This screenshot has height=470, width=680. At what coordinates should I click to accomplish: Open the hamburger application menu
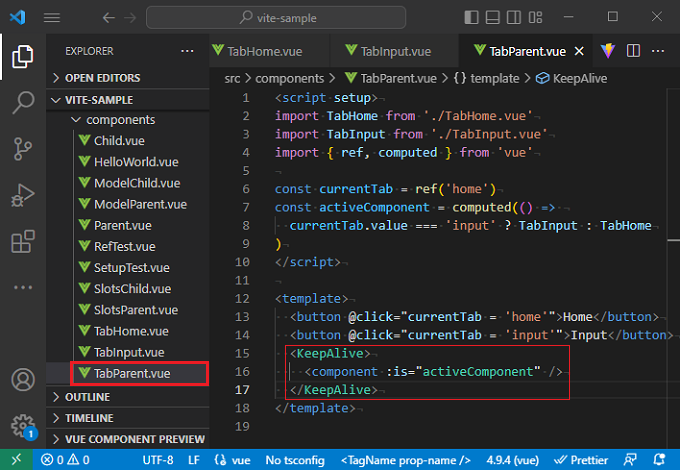pos(52,18)
